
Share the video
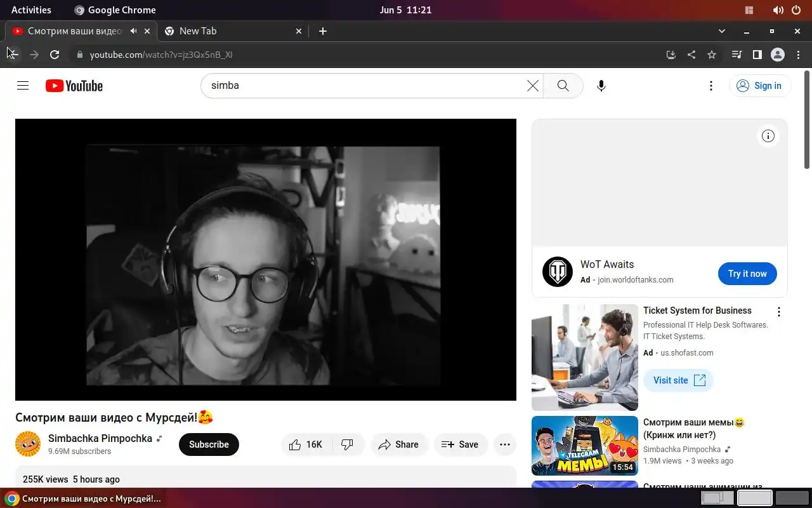click(398, 444)
